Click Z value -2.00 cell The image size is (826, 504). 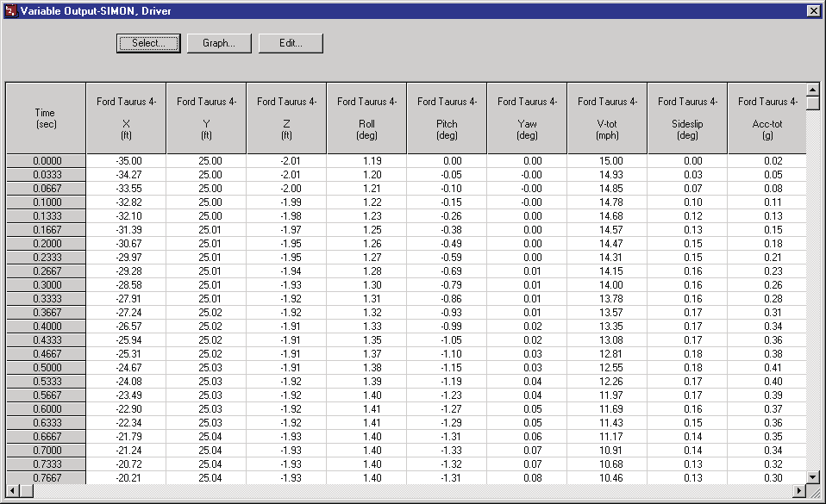[286, 189]
